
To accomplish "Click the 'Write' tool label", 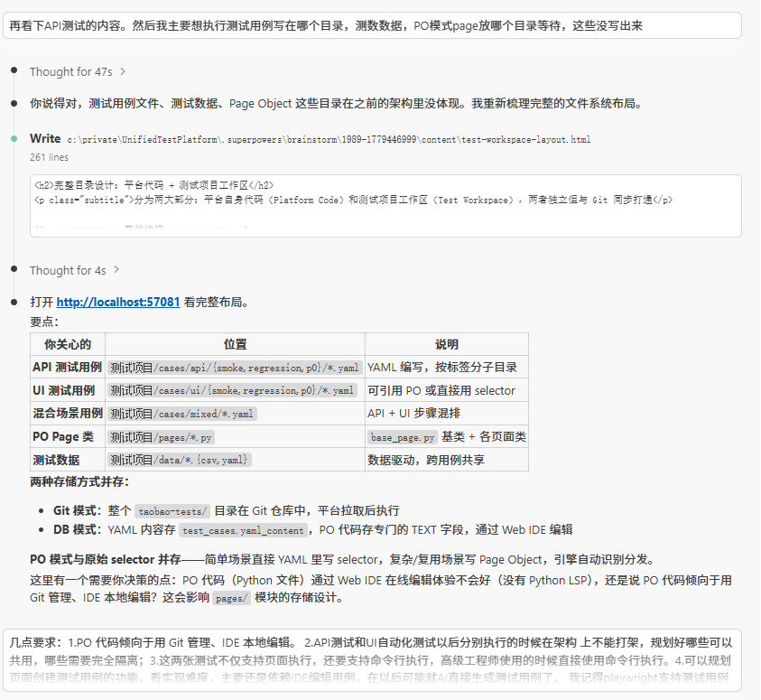I will pos(45,139).
